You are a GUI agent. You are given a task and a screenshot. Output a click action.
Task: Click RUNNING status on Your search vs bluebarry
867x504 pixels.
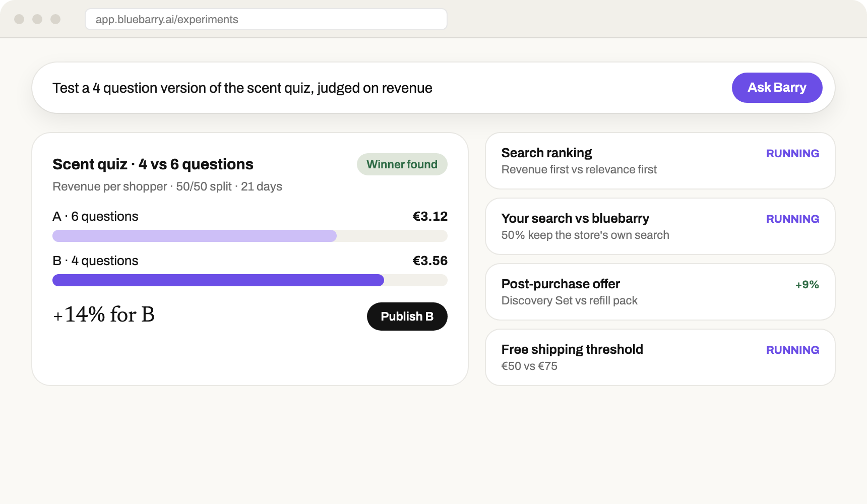click(792, 219)
